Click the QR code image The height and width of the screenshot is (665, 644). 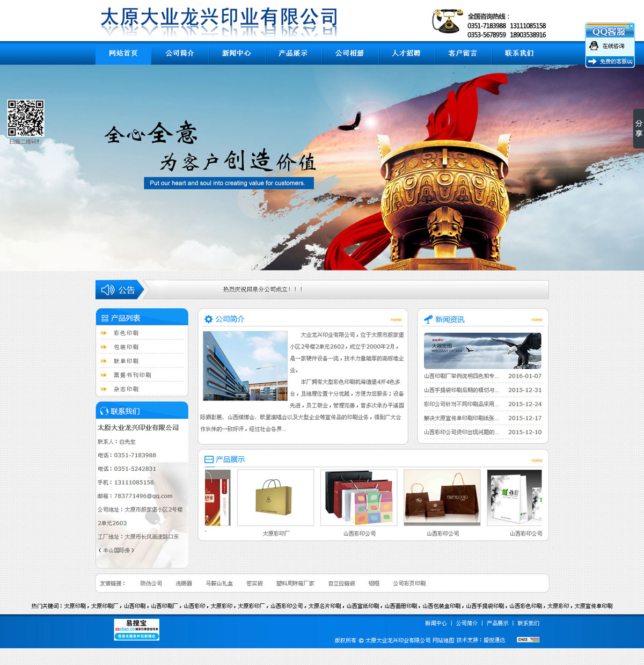(25, 118)
